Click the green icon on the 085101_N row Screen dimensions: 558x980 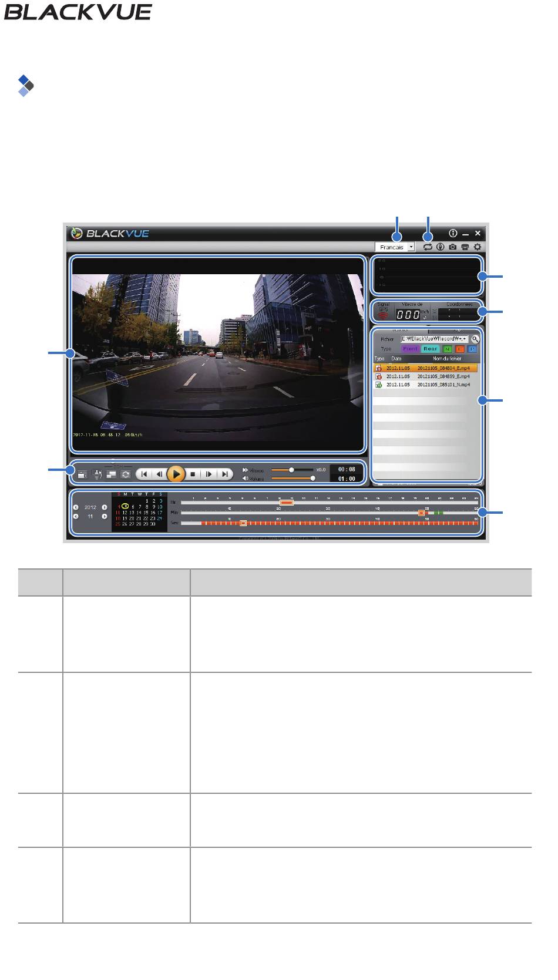point(379,385)
